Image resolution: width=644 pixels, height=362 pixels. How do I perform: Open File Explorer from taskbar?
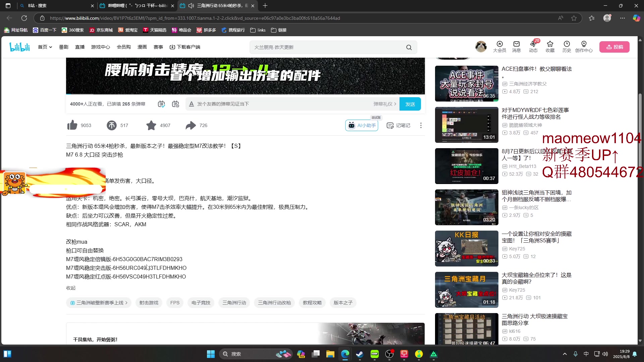point(330,354)
